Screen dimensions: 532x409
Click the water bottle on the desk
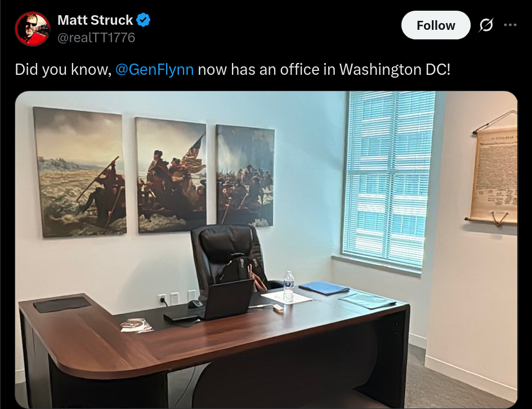288,286
